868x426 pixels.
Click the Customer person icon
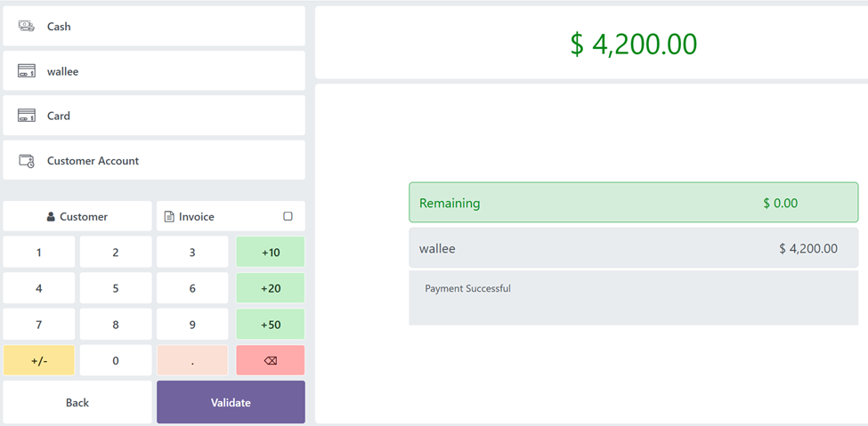[51, 217]
